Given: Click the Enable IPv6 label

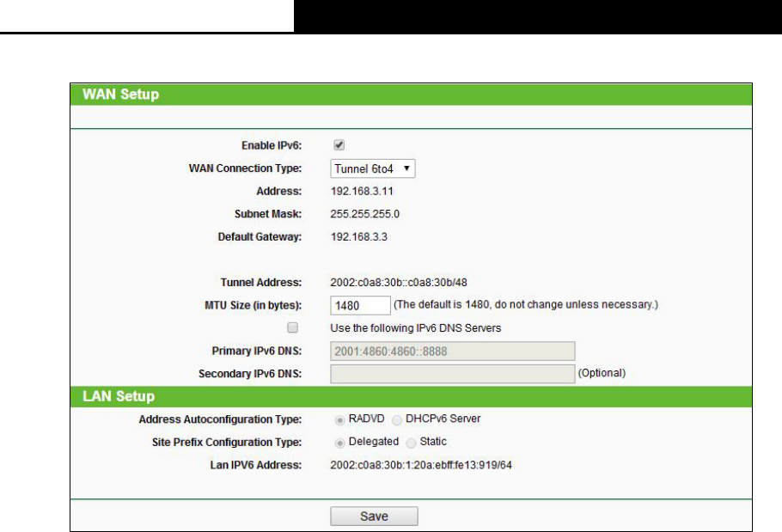Looking at the screenshot, I should (x=272, y=145).
